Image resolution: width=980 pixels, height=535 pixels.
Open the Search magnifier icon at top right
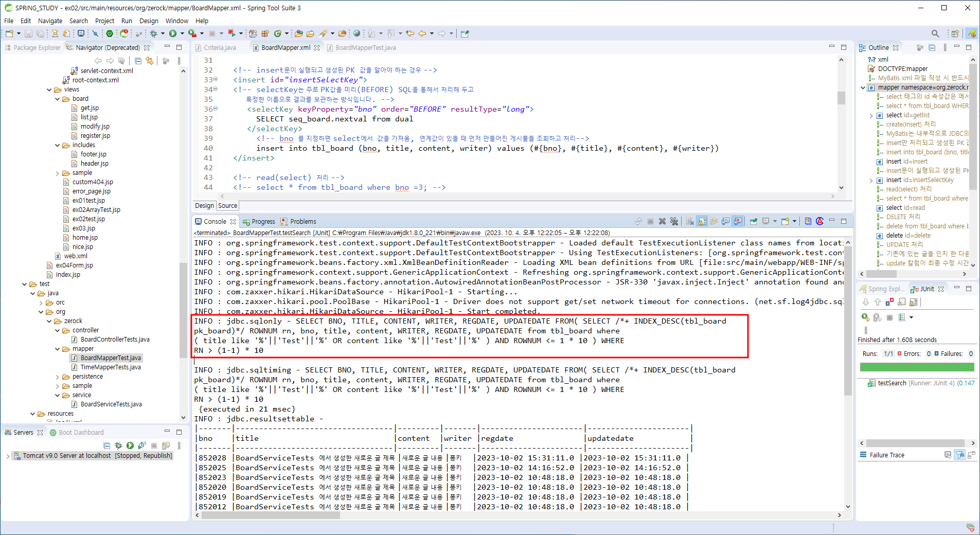935,33
